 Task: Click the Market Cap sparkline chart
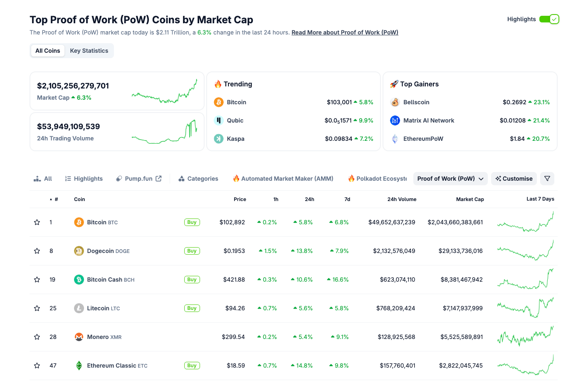coord(164,89)
